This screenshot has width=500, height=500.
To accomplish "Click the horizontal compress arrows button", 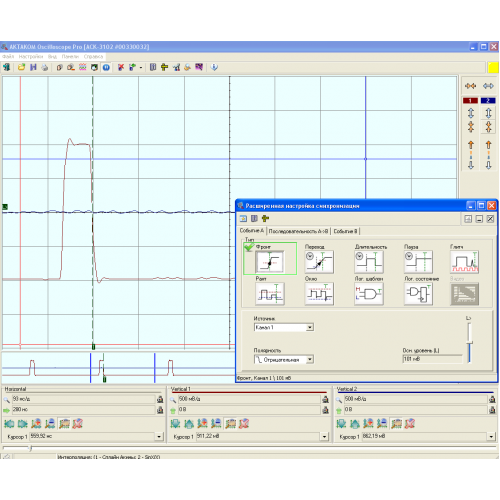I will point(470,86).
